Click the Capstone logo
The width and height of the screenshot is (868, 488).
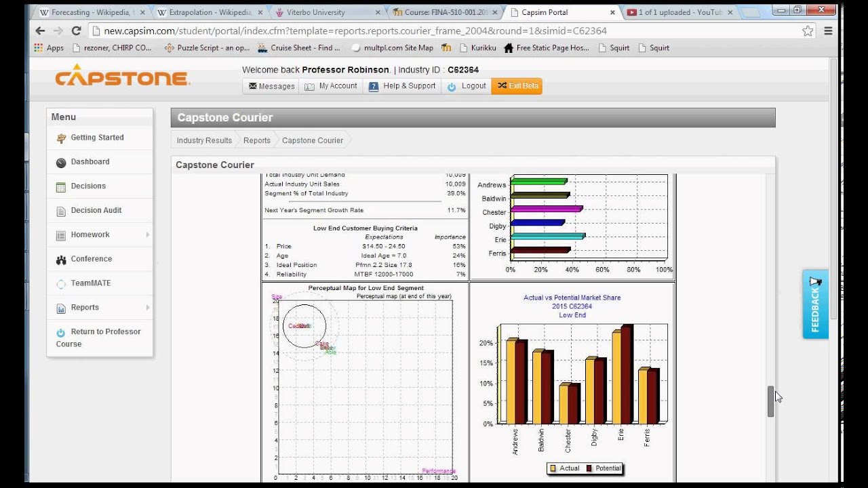(122, 76)
